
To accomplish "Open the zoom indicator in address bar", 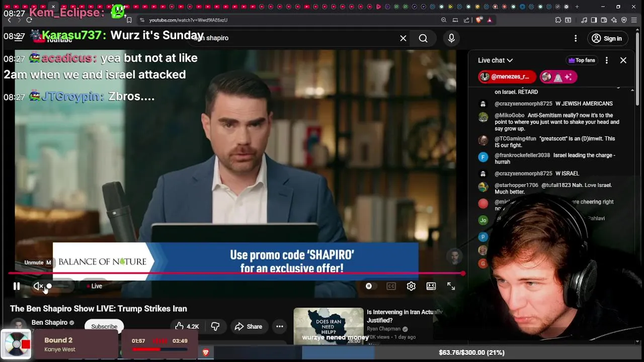I will point(443,20).
